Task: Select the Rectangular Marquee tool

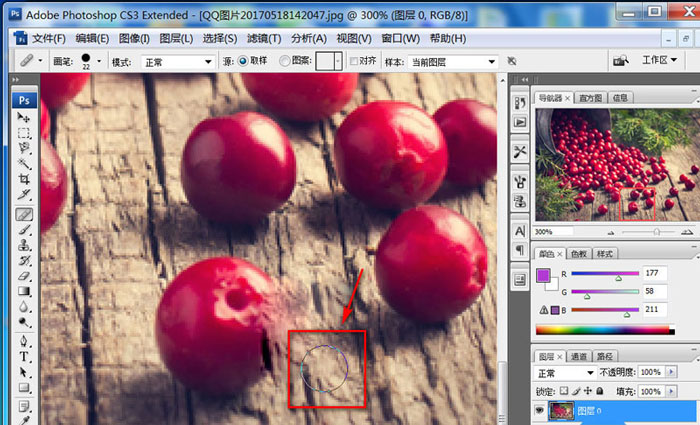Action: (24, 133)
